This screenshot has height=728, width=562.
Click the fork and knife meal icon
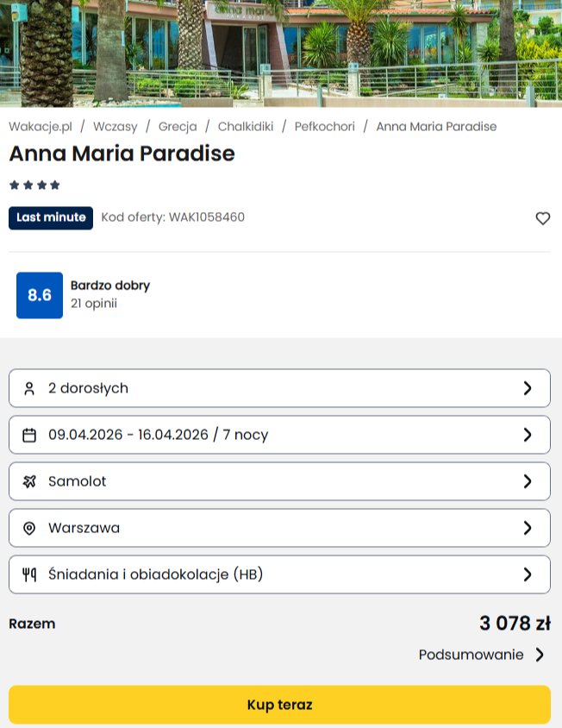[x=29, y=574]
